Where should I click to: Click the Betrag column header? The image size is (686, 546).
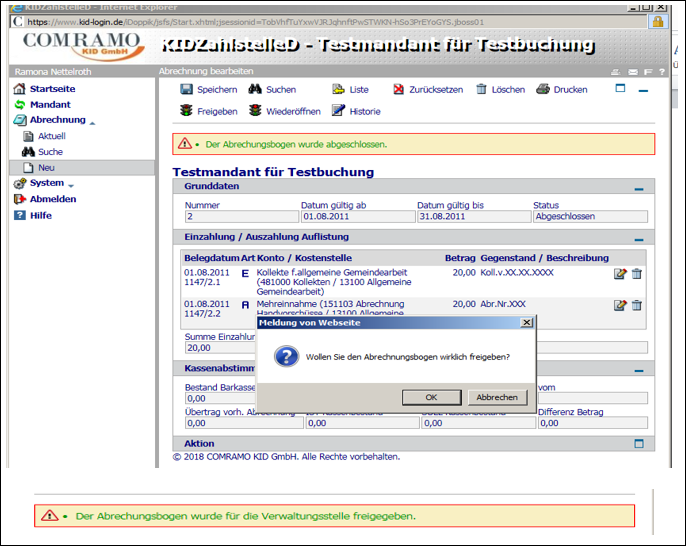point(460,258)
